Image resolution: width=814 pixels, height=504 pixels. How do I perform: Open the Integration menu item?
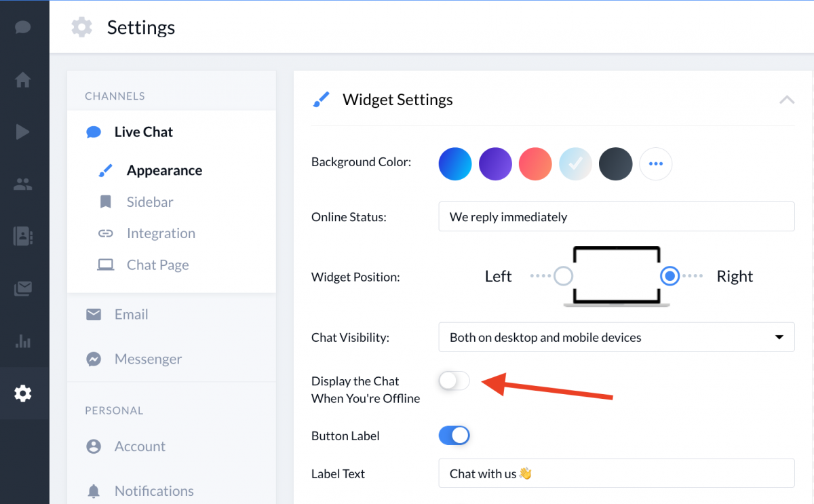161,233
